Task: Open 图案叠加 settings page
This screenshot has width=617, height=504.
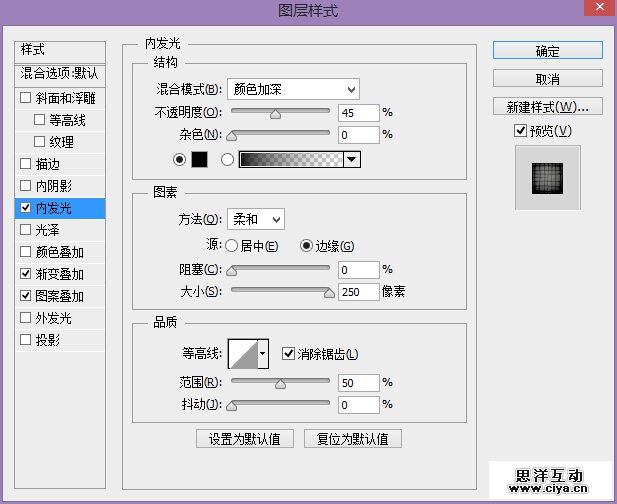Action: (x=59, y=296)
